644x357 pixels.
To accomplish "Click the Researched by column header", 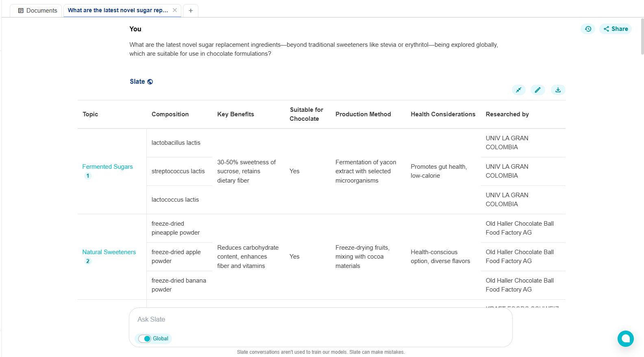I will pos(507,114).
